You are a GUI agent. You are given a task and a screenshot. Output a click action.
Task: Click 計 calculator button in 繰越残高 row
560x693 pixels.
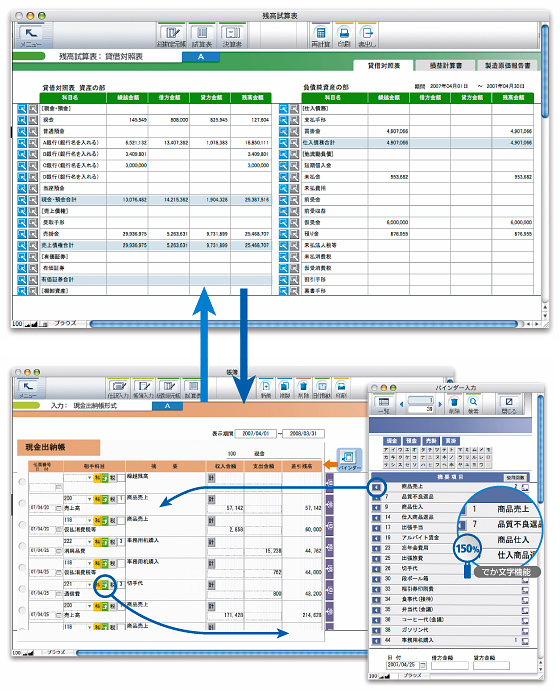pos(211,477)
